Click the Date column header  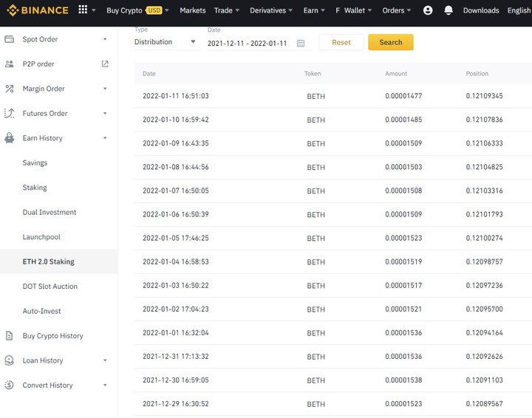(x=149, y=74)
